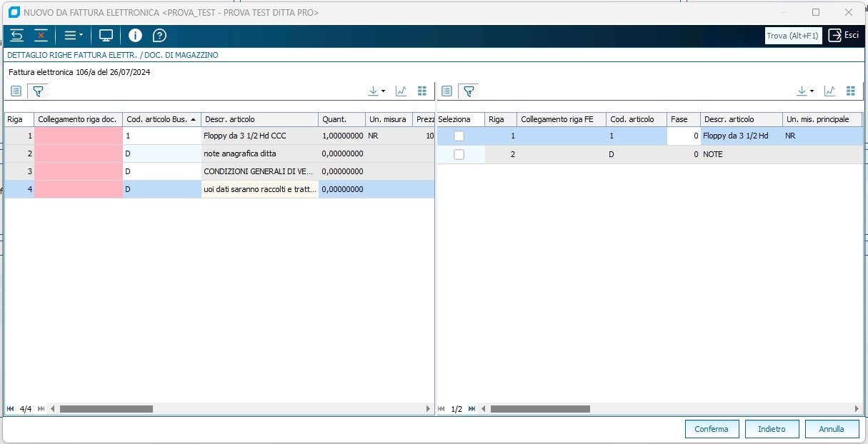Viewport: 868px width, 444px height.
Task: Click the red X cancel toolbar icon
Action: pyautogui.click(x=41, y=36)
